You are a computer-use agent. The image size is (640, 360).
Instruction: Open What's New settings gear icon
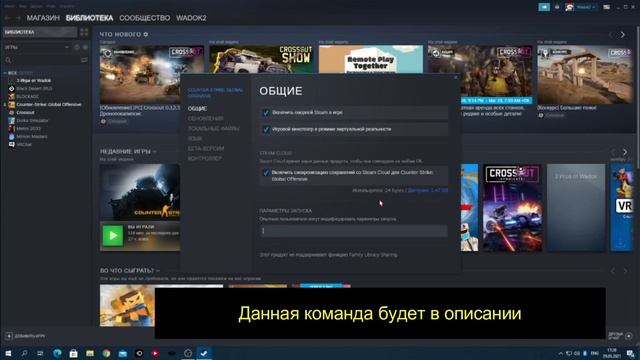(x=146, y=35)
